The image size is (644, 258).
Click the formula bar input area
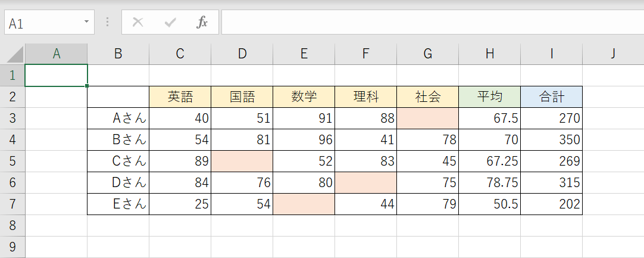click(429, 23)
